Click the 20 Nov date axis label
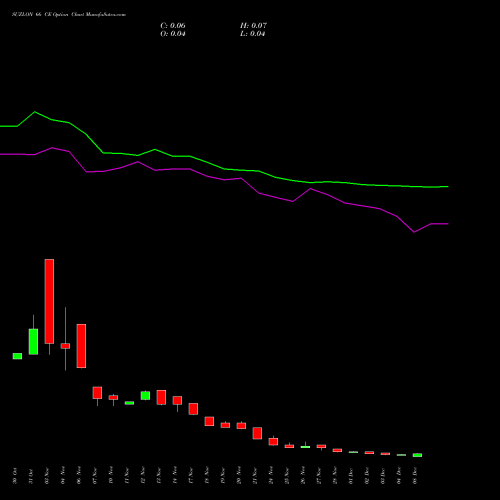 239,476
